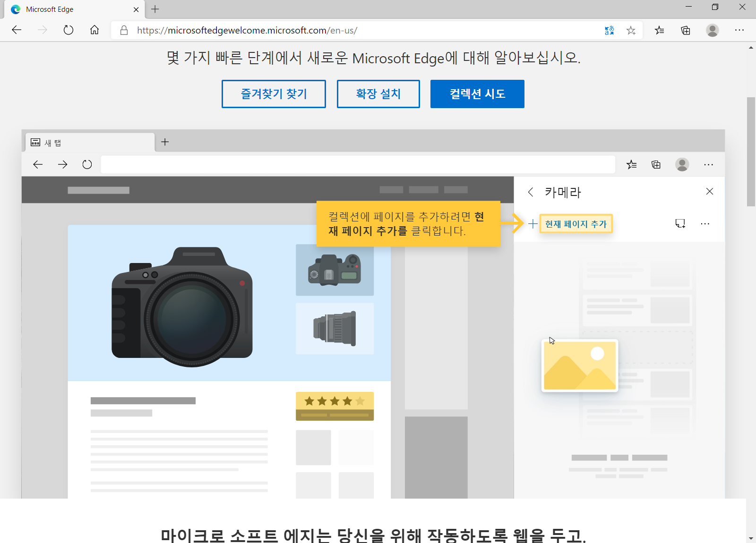This screenshot has width=756, height=543.
Task: Open Collections icon in Edge toolbar
Action: 686,30
